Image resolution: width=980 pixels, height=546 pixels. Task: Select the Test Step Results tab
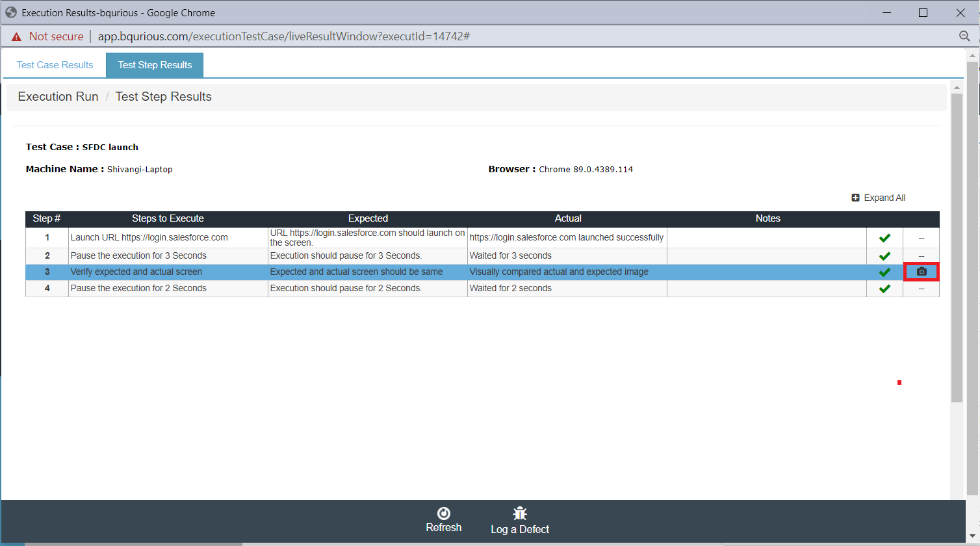click(155, 65)
